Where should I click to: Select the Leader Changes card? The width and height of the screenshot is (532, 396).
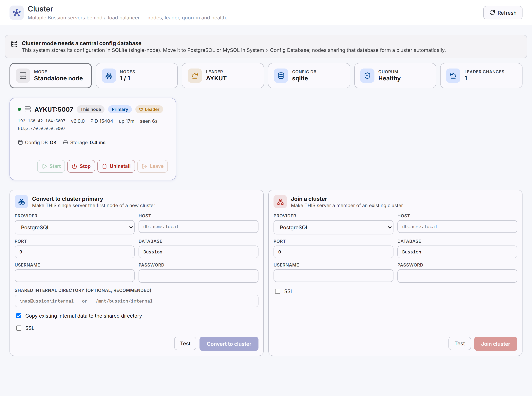tap(481, 76)
